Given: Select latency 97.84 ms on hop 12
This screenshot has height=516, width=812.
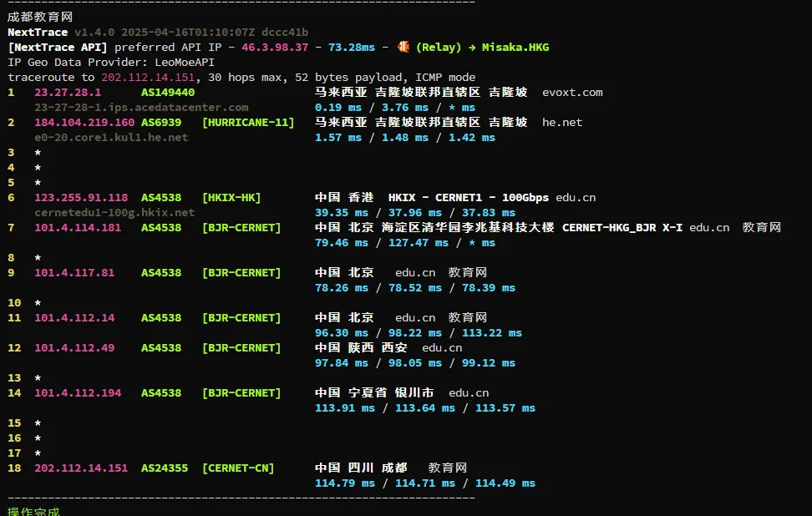Looking at the screenshot, I should tap(342, 362).
